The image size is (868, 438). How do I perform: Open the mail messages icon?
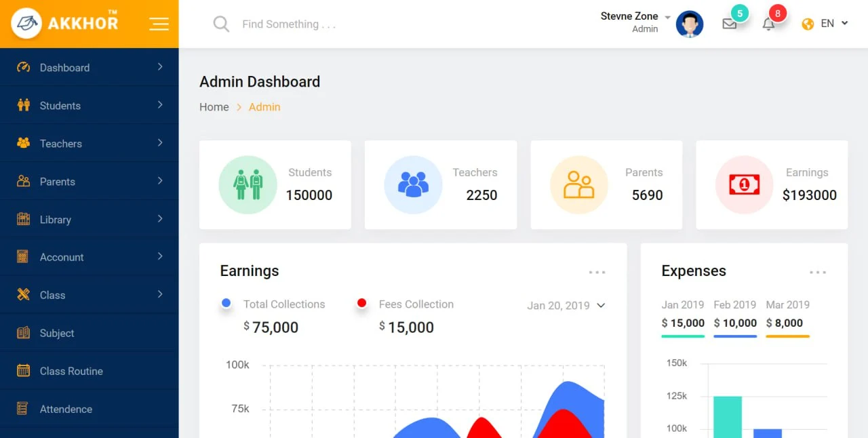point(730,24)
